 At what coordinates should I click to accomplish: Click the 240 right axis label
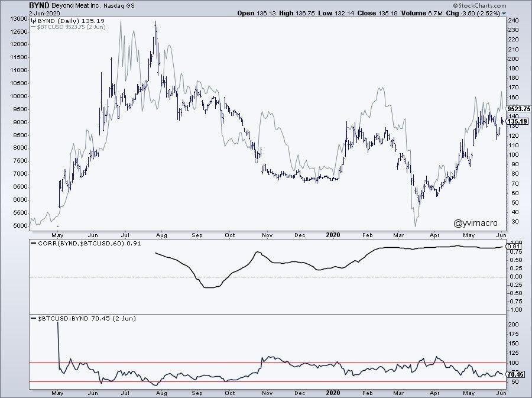[x=513, y=20]
